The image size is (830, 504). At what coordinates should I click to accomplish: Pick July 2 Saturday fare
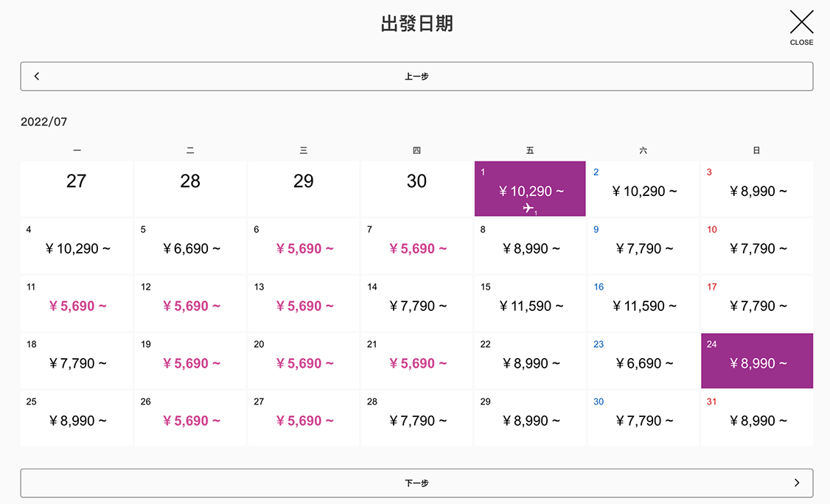(644, 189)
